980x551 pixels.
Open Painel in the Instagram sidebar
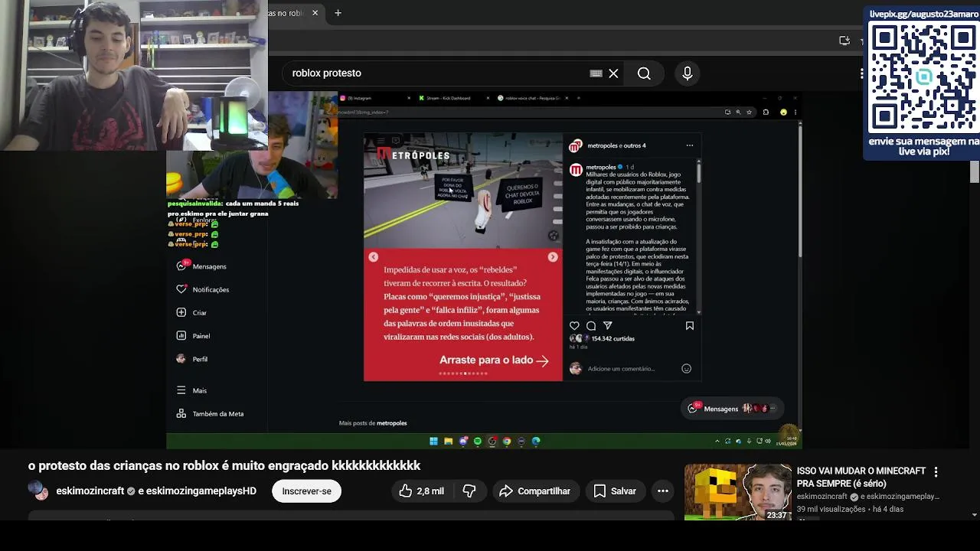(193, 336)
